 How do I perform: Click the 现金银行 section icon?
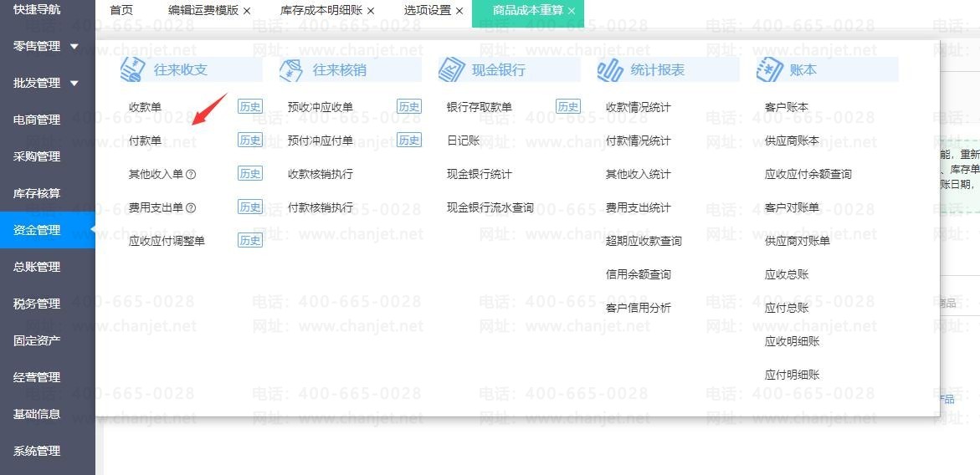(x=450, y=69)
